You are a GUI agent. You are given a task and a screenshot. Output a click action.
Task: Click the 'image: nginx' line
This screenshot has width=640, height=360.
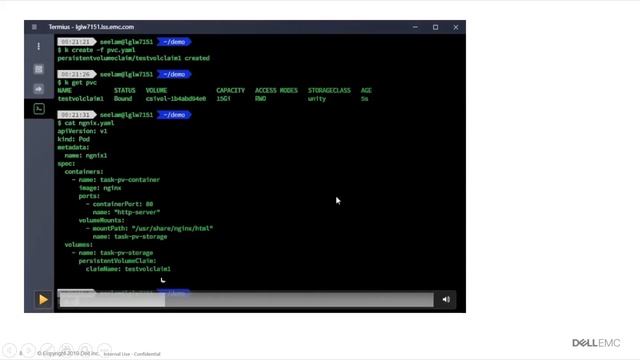100,188
